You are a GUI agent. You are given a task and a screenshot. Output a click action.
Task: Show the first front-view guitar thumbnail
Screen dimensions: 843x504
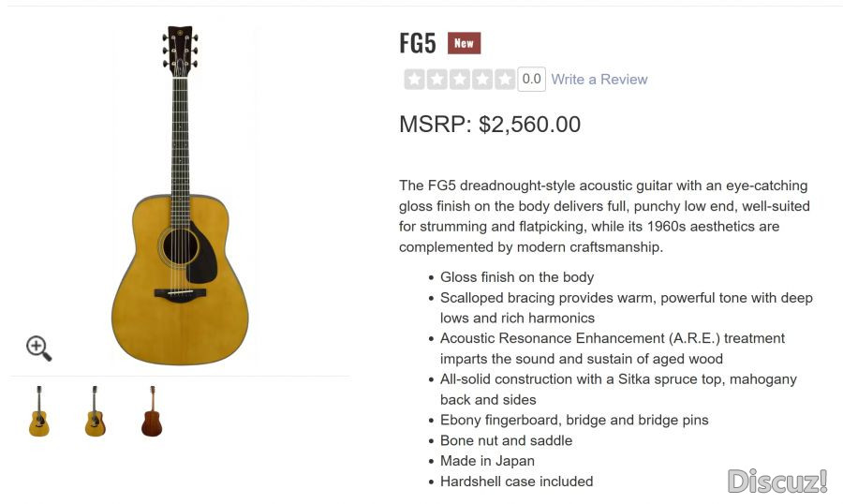tap(39, 410)
